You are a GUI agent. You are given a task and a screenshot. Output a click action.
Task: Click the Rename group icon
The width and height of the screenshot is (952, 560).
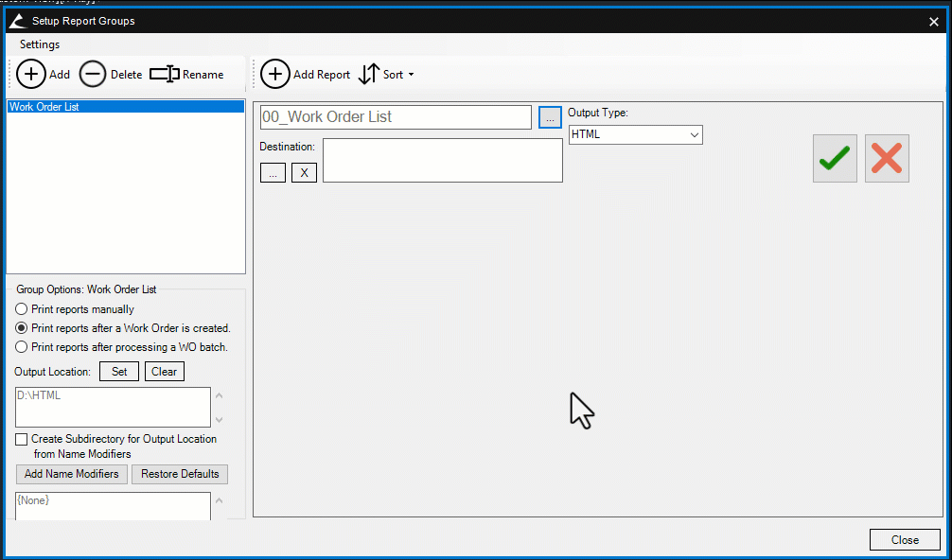click(165, 75)
